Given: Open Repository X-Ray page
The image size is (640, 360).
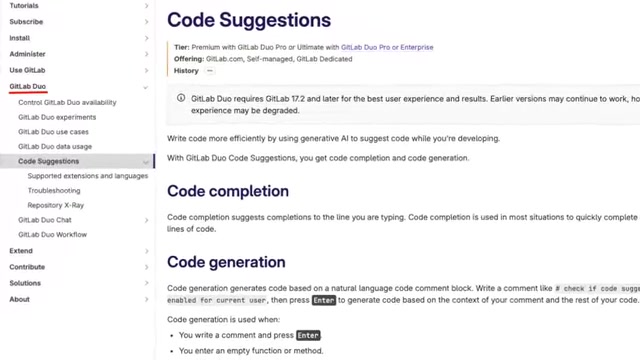Looking at the screenshot, I should pos(56,205).
